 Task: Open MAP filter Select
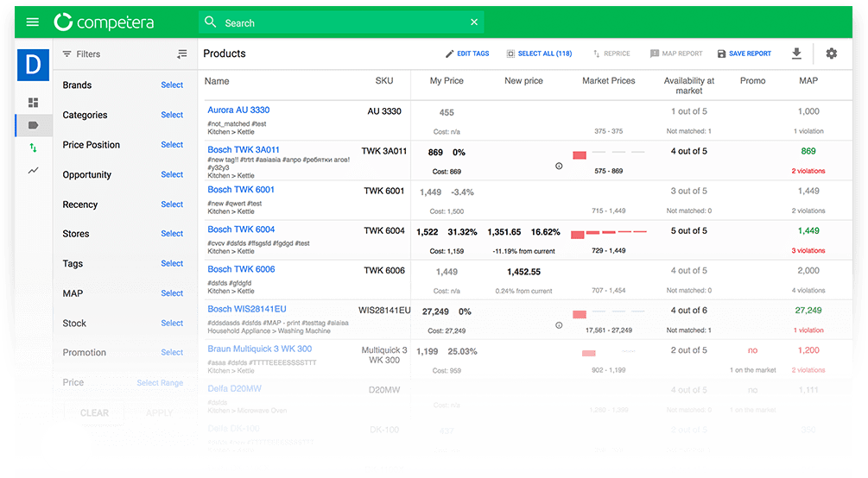click(x=172, y=293)
